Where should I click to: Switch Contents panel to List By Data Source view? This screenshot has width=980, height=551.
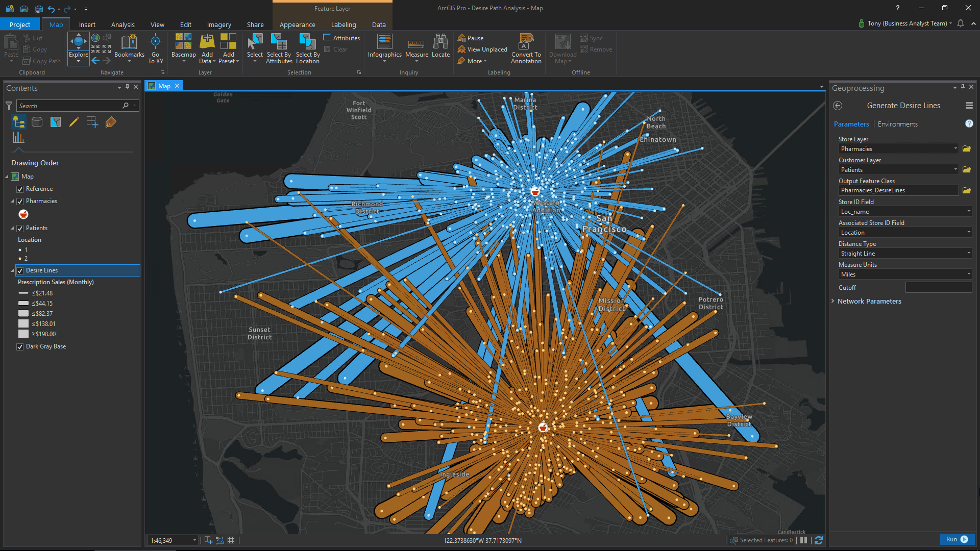coord(37,122)
